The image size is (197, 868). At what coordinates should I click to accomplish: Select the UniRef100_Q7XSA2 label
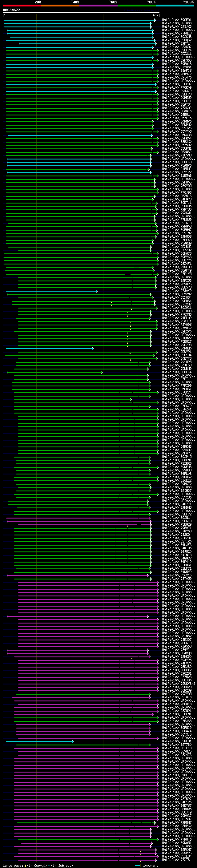pos(177,108)
